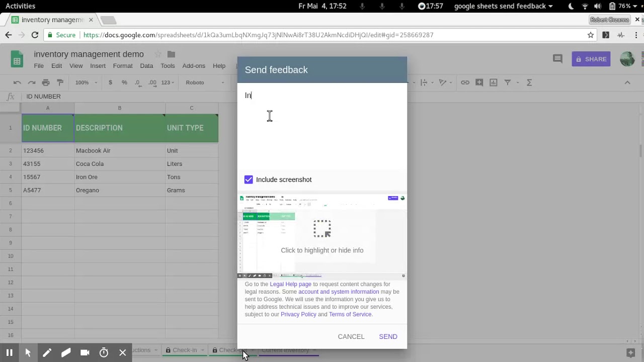
Task: Click the feedback text input area
Action: click(322, 127)
